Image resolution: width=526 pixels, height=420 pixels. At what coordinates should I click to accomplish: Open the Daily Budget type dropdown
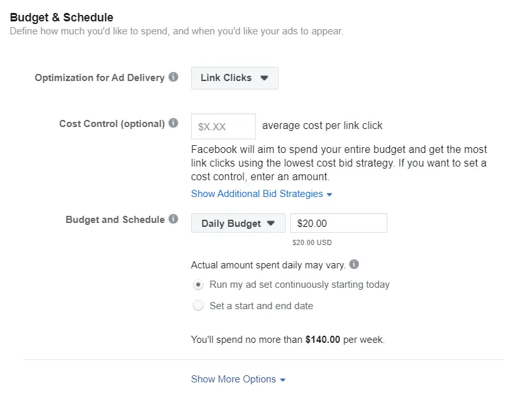pos(238,224)
